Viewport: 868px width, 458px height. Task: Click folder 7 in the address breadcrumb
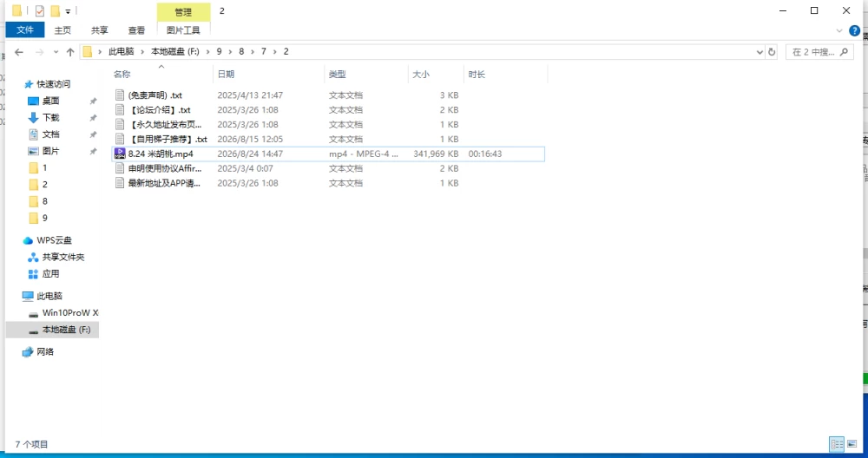(264, 51)
